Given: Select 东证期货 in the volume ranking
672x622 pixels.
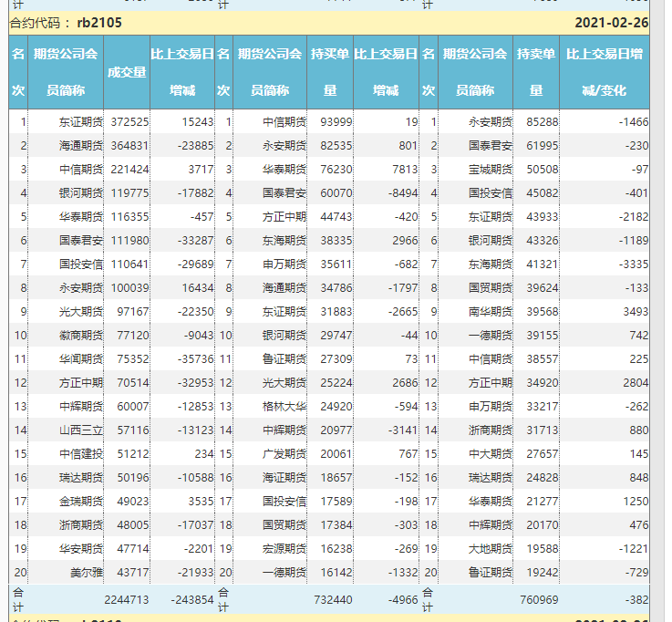Looking at the screenshot, I should [x=81, y=122].
